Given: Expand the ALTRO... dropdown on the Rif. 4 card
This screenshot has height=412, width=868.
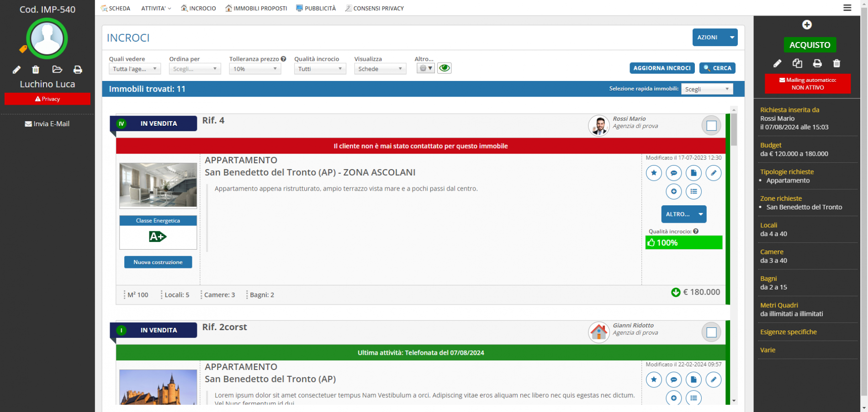Looking at the screenshot, I should coord(683,214).
